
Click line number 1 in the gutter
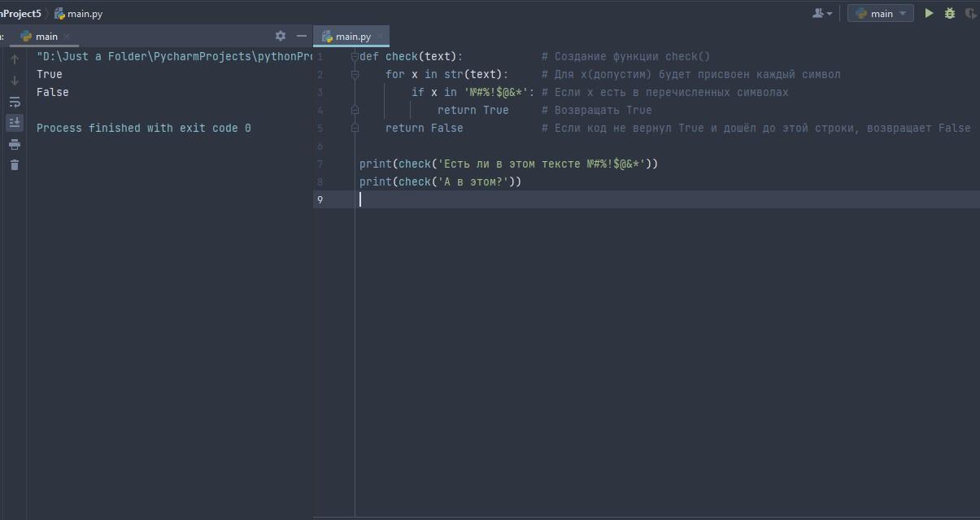coord(320,56)
